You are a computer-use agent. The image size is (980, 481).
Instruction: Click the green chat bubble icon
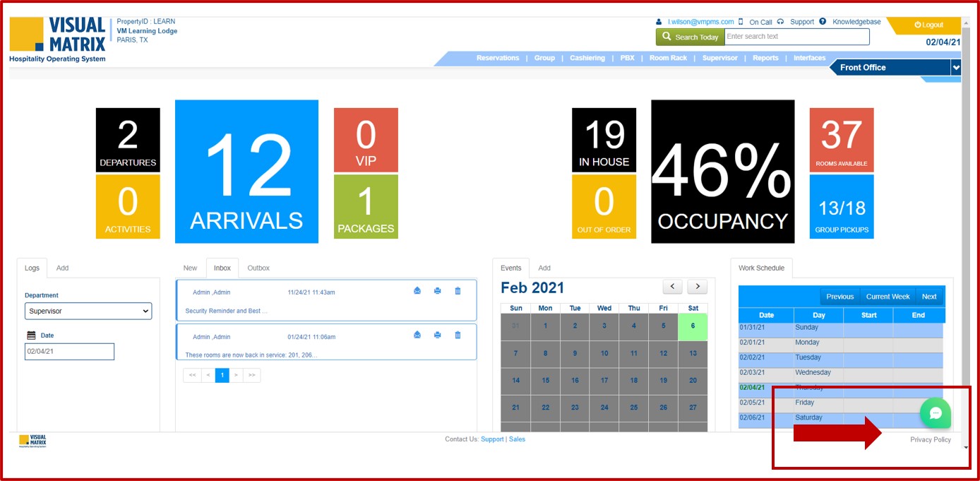click(936, 413)
